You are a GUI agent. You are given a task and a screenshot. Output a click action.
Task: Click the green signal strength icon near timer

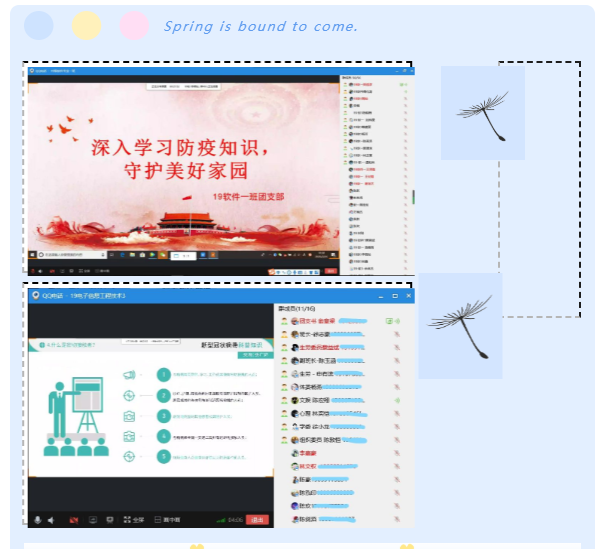tap(220, 519)
